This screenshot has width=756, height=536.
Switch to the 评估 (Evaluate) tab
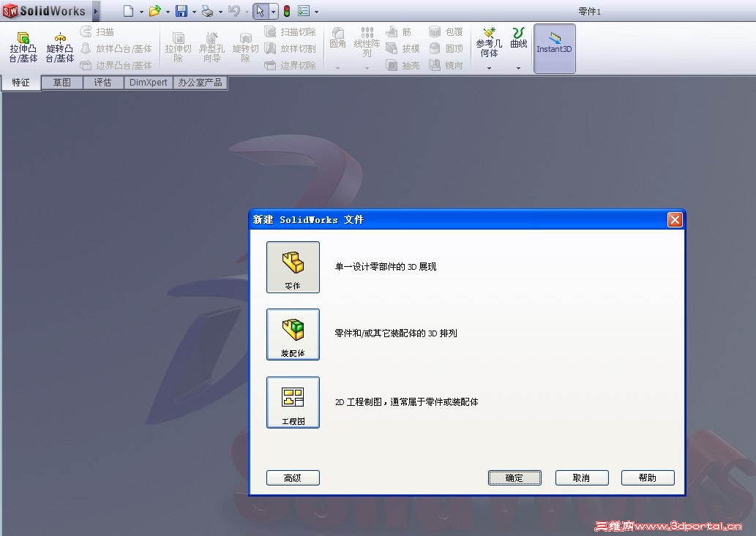click(x=102, y=83)
